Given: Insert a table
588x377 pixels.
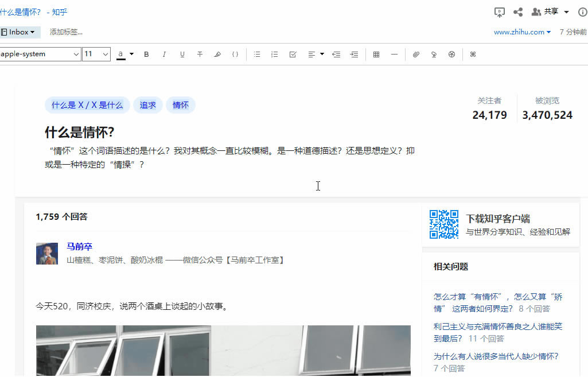Looking at the screenshot, I should pos(376,55).
